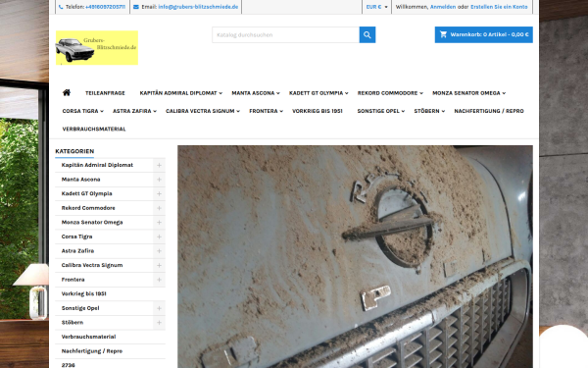Viewport: 588px width, 368px height.
Task: Expand Manta Ascona sidebar category plus icon
Action: [x=159, y=180]
